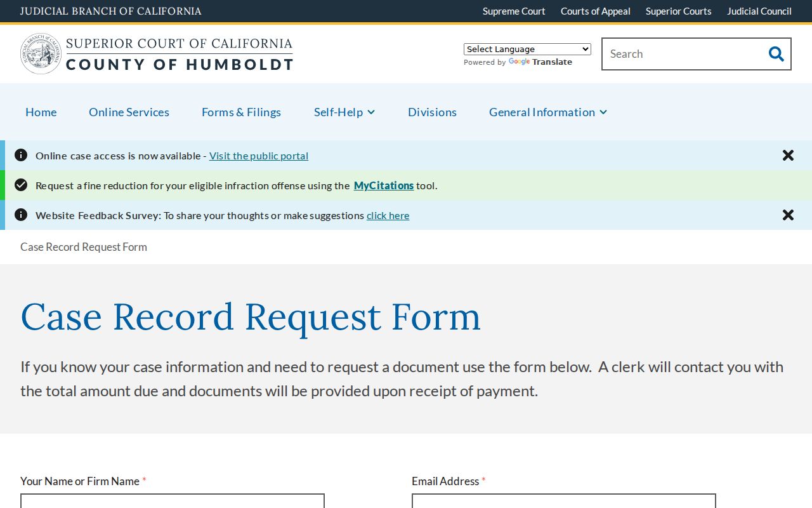Visit the public portal link
This screenshot has width=812, height=508.
(259, 156)
